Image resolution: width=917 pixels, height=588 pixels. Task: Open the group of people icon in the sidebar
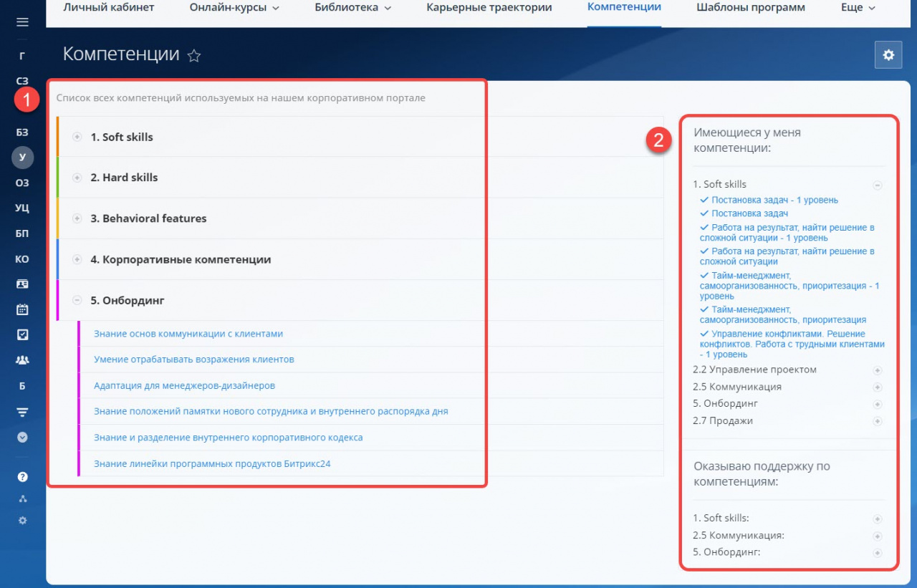tap(22, 360)
